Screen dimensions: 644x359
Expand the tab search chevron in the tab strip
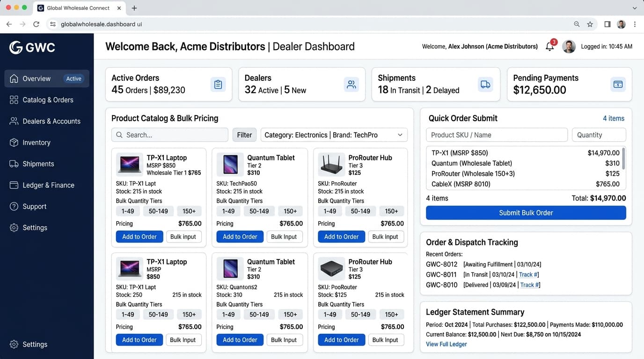pos(635,8)
